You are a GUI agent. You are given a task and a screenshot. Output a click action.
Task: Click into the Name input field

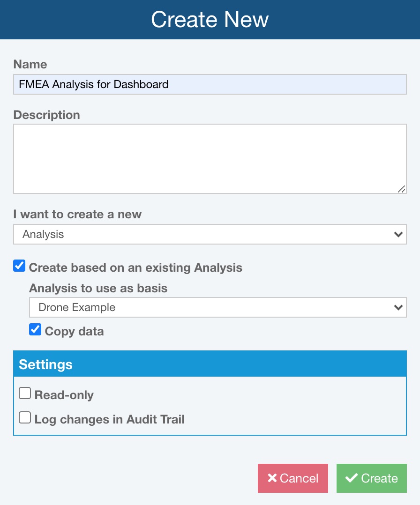point(210,84)
